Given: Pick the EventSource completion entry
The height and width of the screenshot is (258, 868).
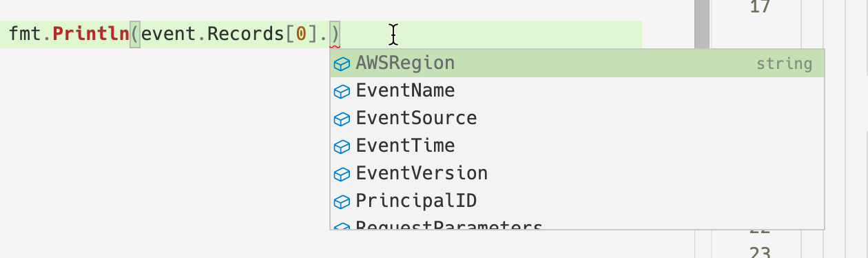Looking at the screenshot, I should point(577,119).
